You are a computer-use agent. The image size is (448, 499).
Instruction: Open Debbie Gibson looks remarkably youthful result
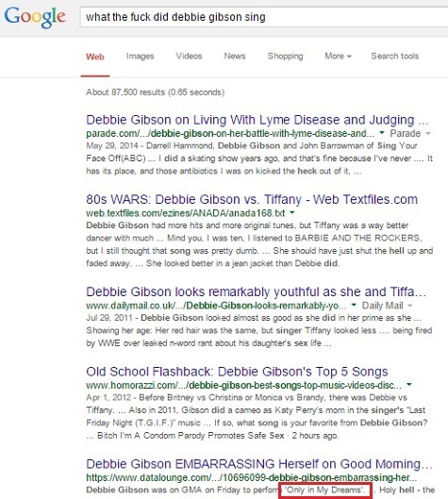coord(257,291)
